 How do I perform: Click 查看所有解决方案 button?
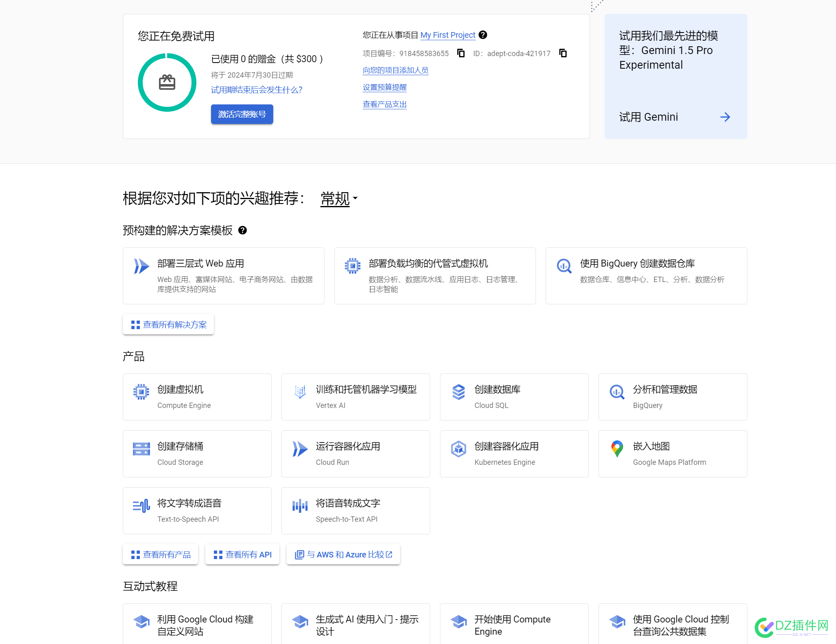(x=168, y=325)
